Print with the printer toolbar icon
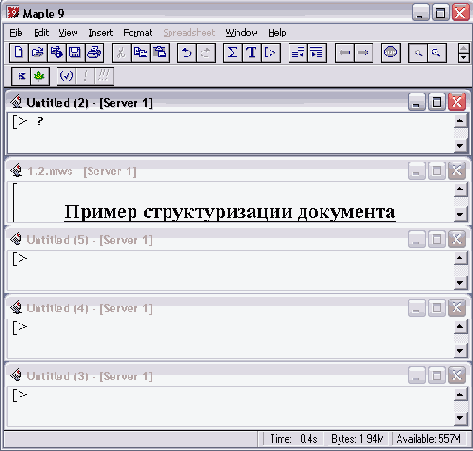This screenshot has height=451, width=473. [94, 53]
